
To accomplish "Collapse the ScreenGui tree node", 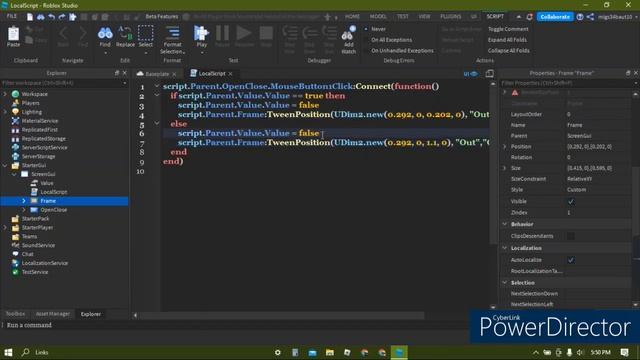I will point(14,174).
